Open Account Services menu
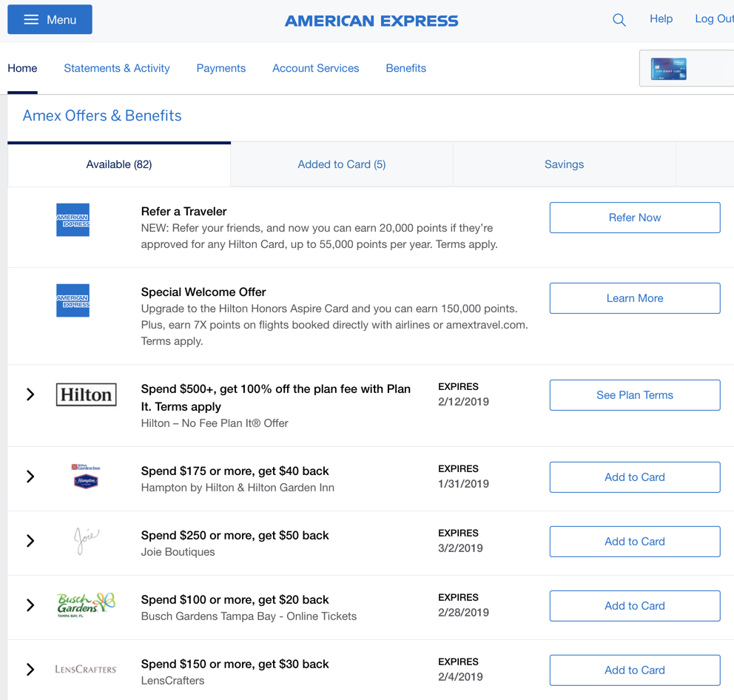 coord(315,68)
